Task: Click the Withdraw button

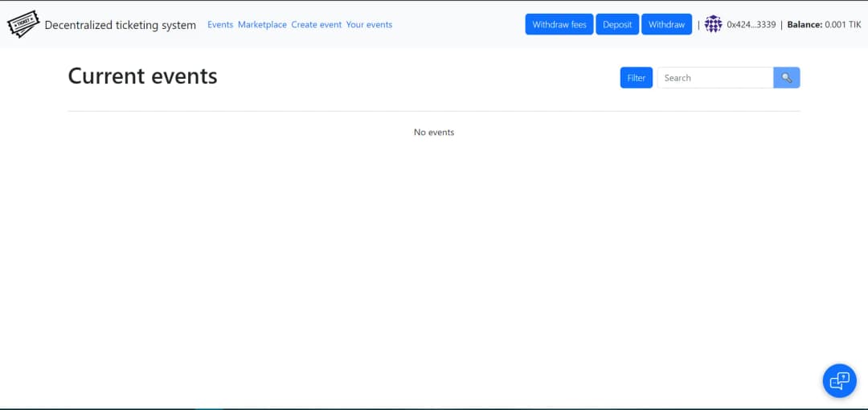Action: click(x=666, y=24)
